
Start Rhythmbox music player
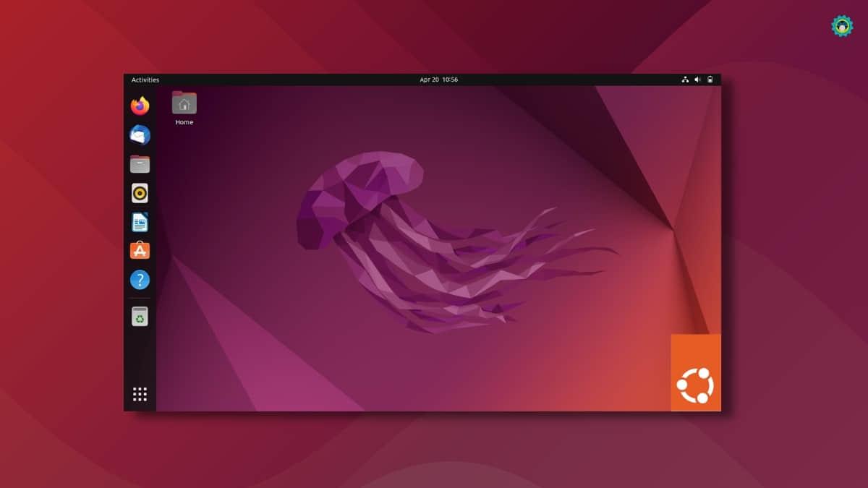pyautogui.click(x=140, y=193)
